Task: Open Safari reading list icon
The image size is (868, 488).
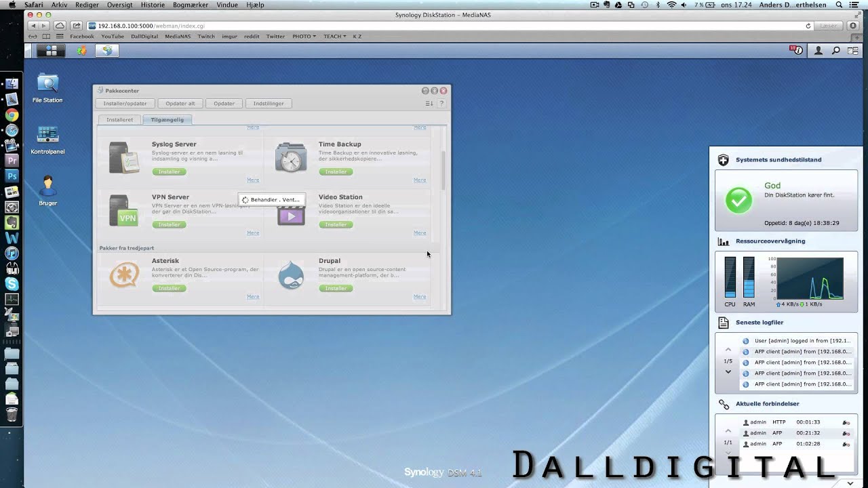Action: 33,37
